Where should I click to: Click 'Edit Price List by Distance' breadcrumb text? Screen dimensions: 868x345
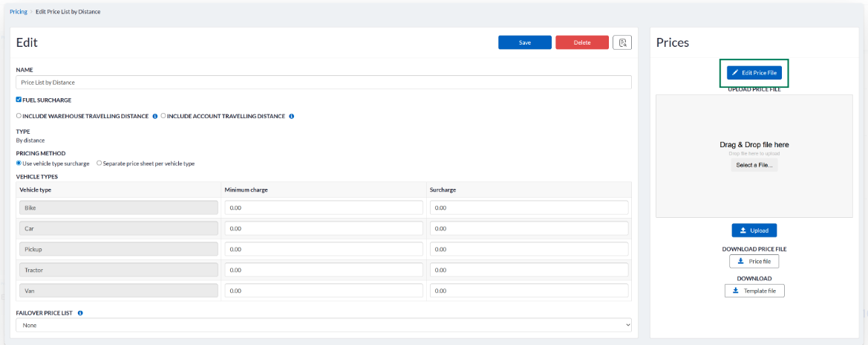(68, 11)
